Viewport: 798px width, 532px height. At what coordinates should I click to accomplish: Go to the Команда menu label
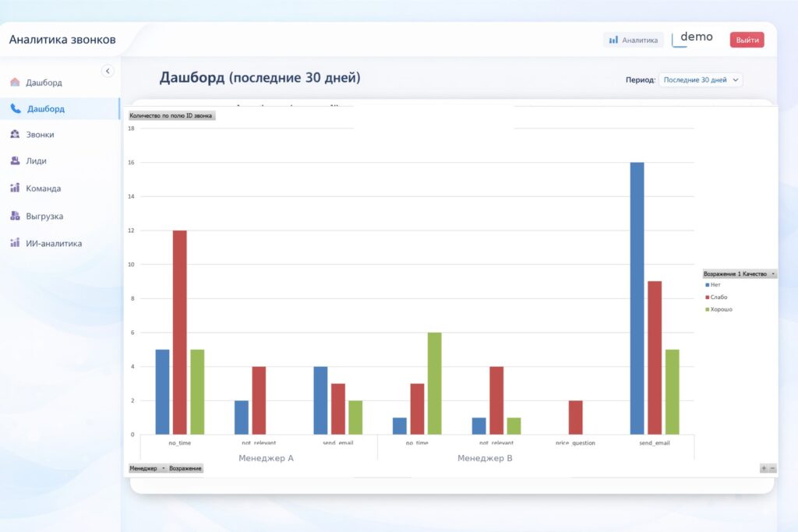point(43,188)
